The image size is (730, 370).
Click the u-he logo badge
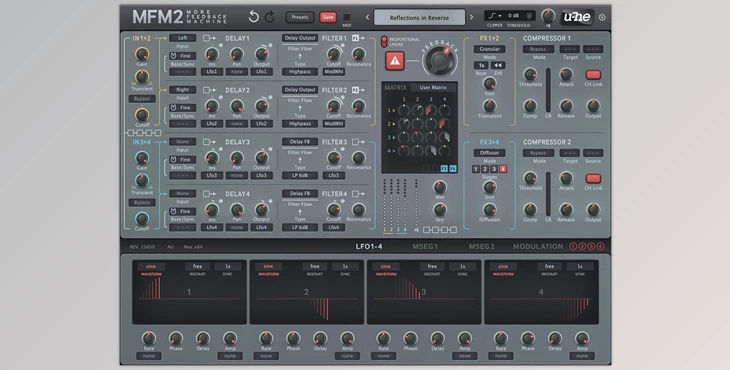(x=577, y=17)
